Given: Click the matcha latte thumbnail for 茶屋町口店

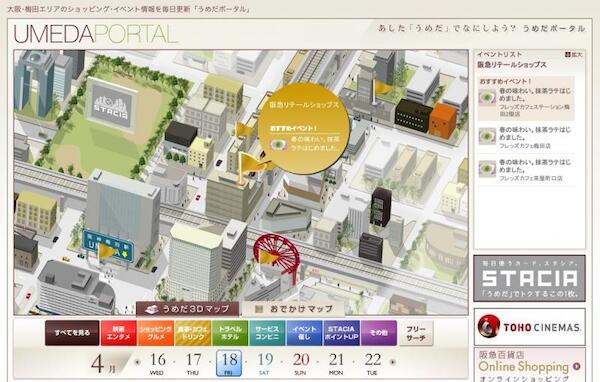Looking at the screenshot, I should point(487,169).
